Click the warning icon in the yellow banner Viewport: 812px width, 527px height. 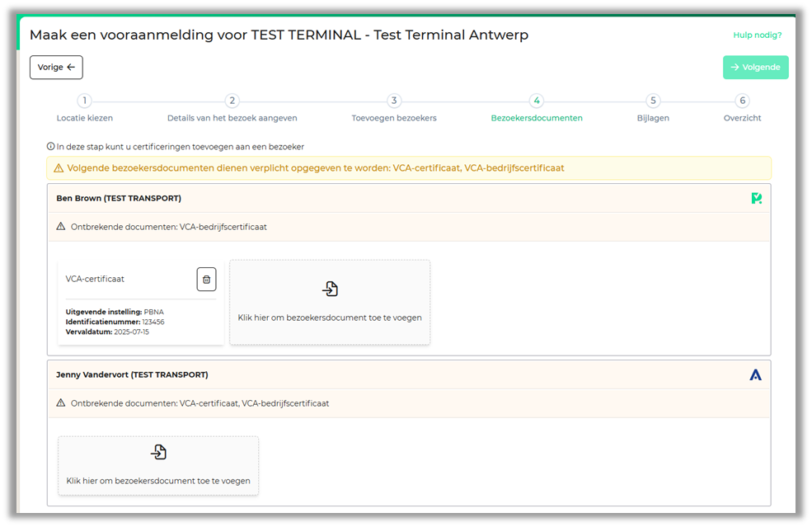[59, 168]
